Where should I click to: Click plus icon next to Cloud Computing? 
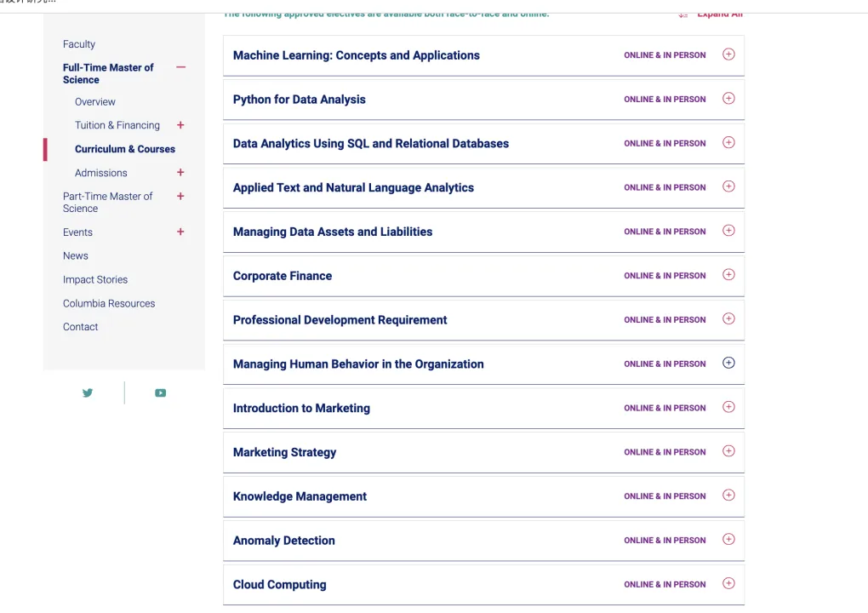728,584
